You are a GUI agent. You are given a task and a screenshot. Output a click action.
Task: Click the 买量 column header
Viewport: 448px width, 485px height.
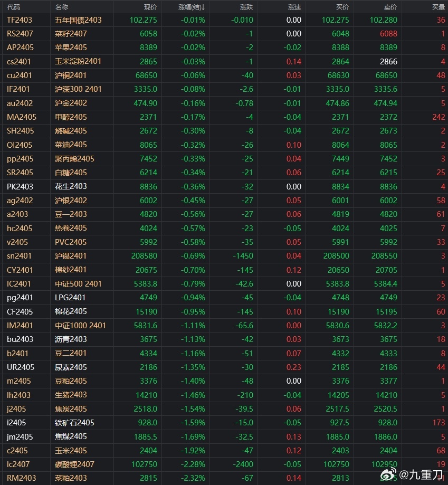click(x=439, y=7)
